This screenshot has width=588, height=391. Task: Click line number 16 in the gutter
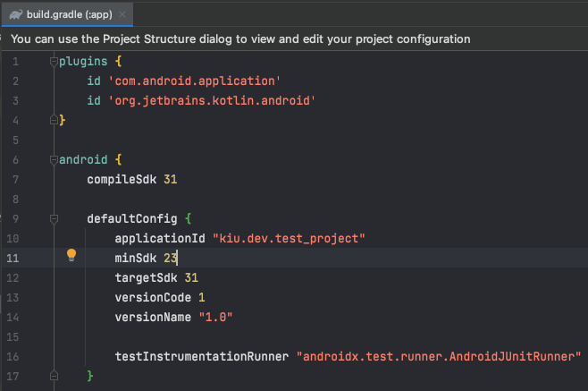(13, 356)
